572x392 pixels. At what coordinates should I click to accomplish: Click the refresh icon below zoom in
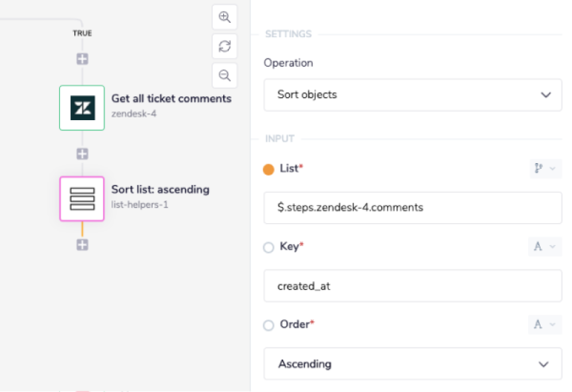click(224, 46)
